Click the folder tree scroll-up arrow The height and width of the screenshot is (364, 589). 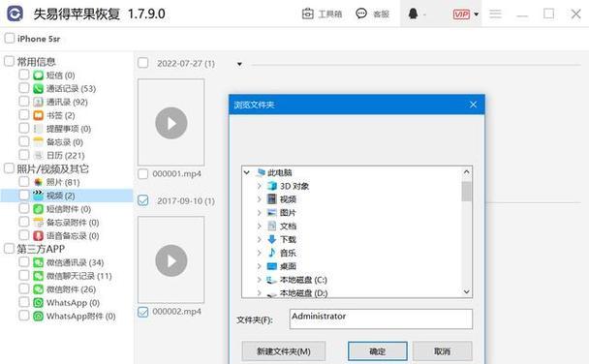pos(467,172)
